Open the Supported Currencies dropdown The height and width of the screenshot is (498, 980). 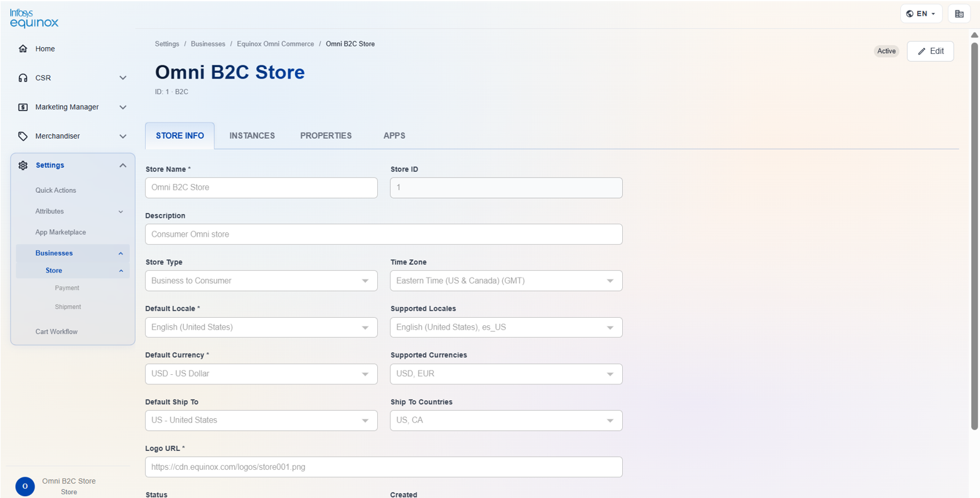click(506, 374)
